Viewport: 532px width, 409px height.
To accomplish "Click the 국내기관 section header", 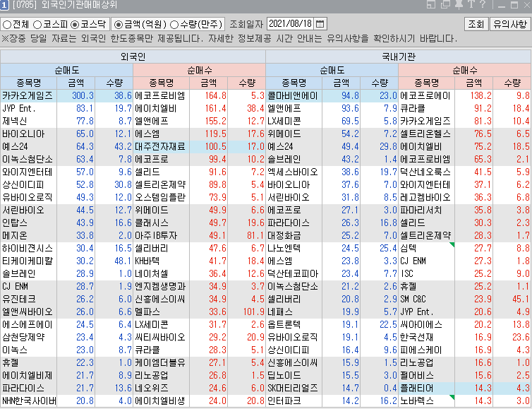I will click(x=399, y=57).
